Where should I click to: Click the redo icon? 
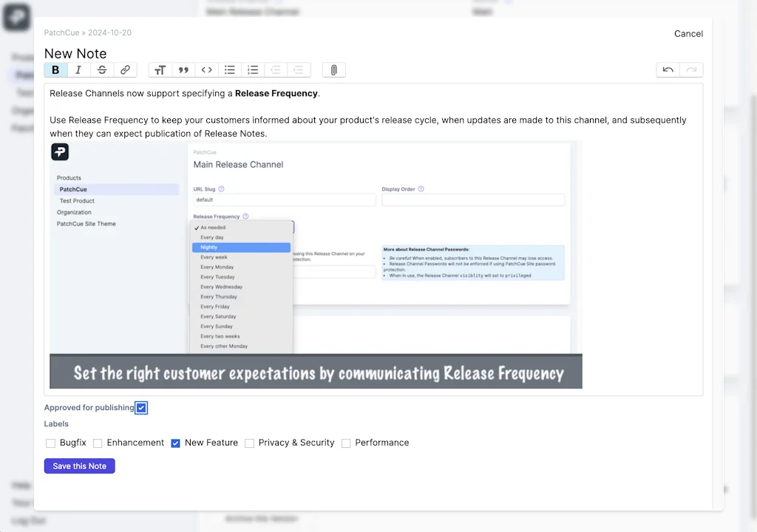click(x=691, y=70)
